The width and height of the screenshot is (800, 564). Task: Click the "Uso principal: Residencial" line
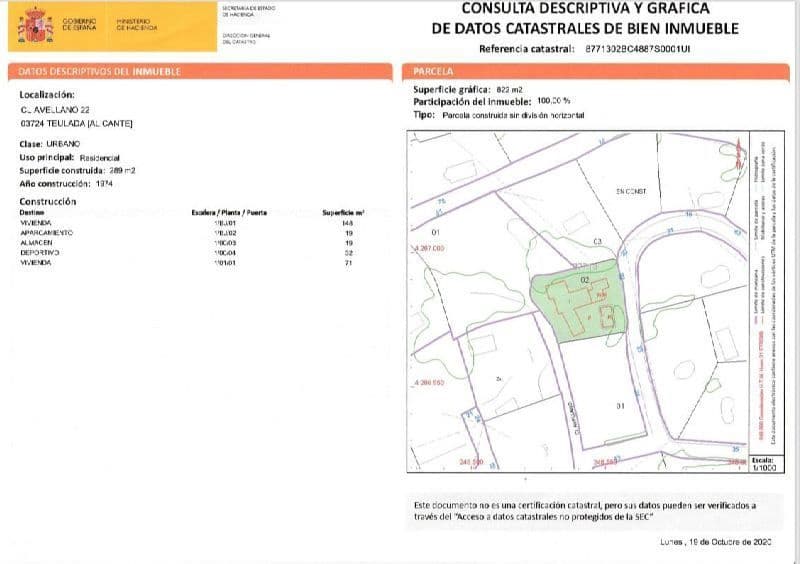pos(69,157)
